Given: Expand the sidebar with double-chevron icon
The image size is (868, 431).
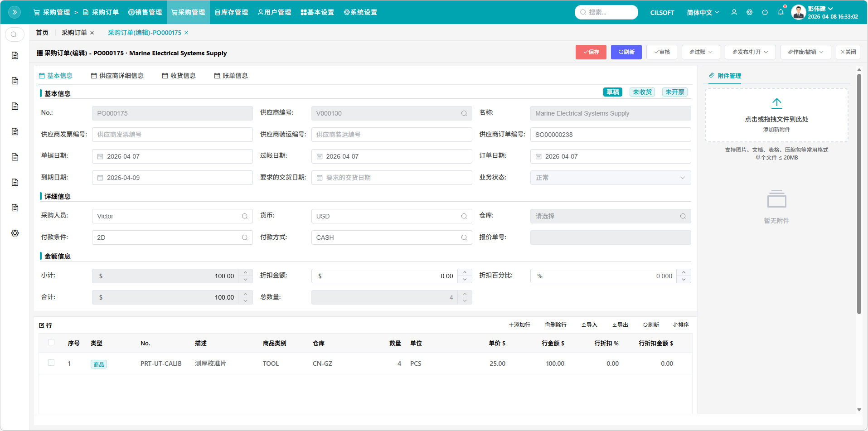Looking at the screenshot, I should [x=15, y=12].
